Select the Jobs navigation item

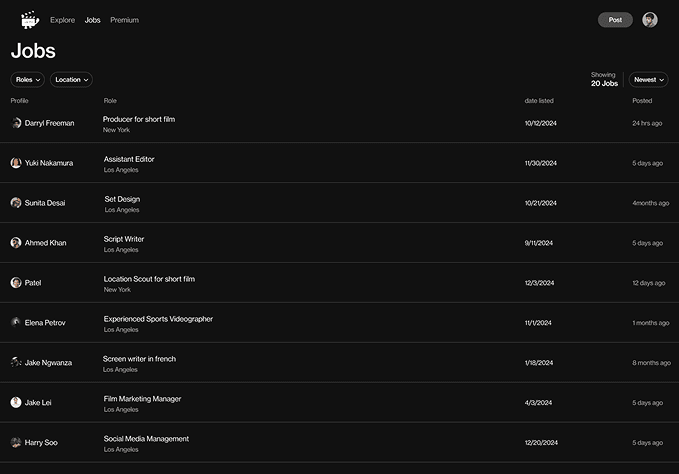coord(93,20)
